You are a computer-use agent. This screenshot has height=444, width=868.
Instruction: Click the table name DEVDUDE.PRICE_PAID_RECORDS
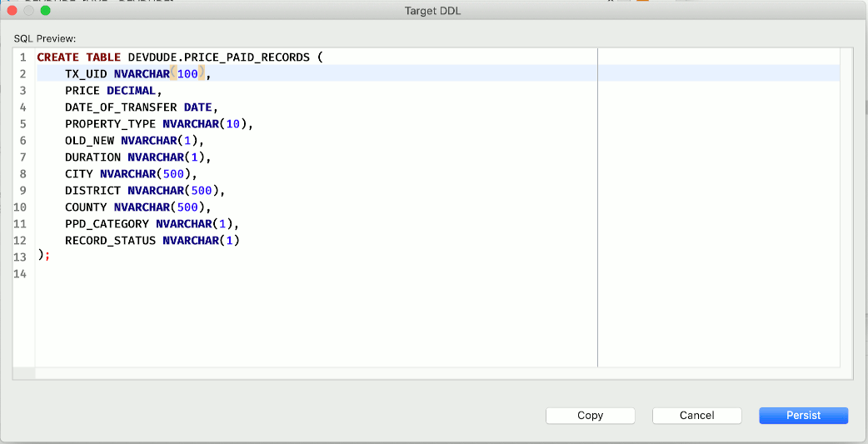point(219,57)
